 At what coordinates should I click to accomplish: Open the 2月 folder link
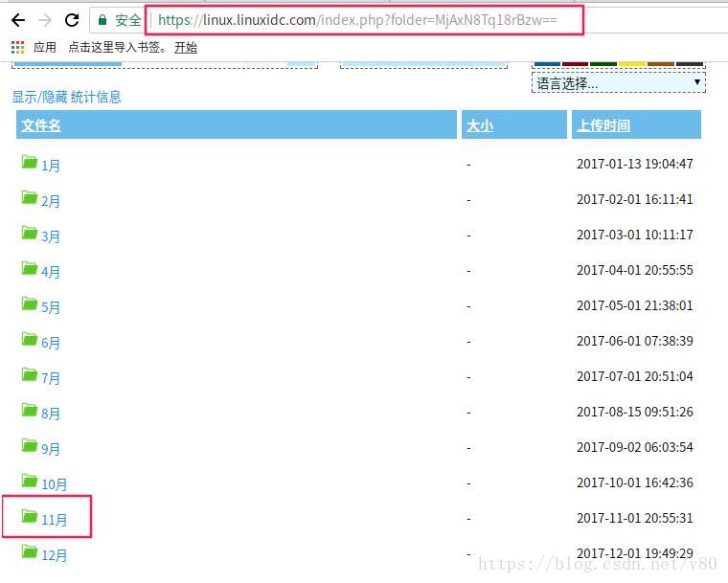click(51, 201)
